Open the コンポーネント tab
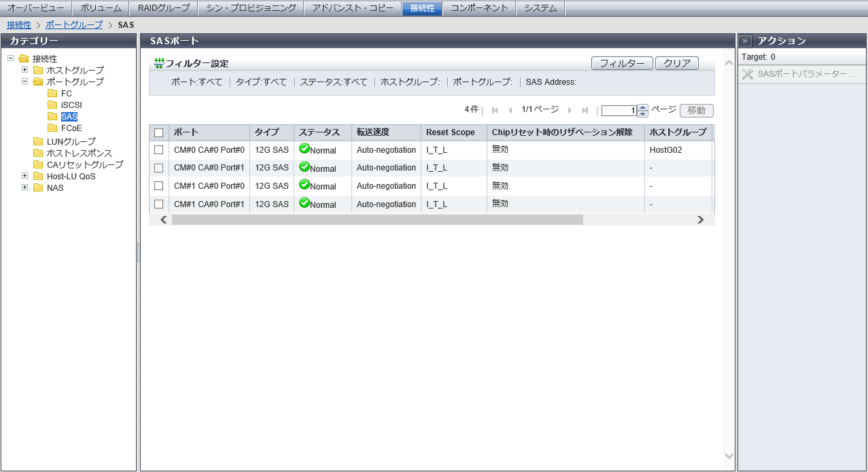Image resolution: width=868 pixels, height=472 pixels. (479, 8)
